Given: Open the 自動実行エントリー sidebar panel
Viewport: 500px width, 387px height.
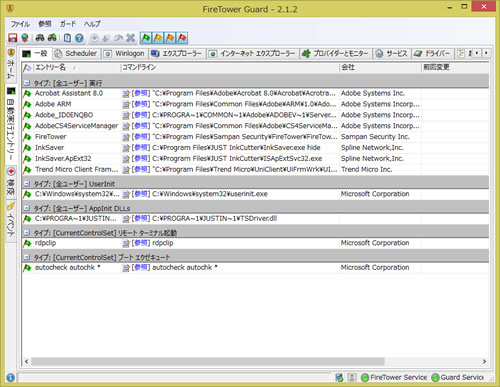Looking at the screenshot, I should 11,124.
